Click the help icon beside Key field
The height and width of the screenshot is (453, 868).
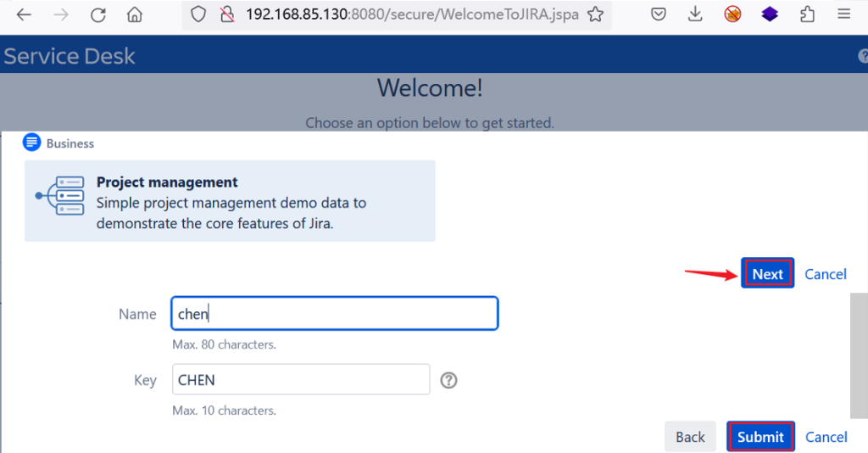click(x=448, y=380)
